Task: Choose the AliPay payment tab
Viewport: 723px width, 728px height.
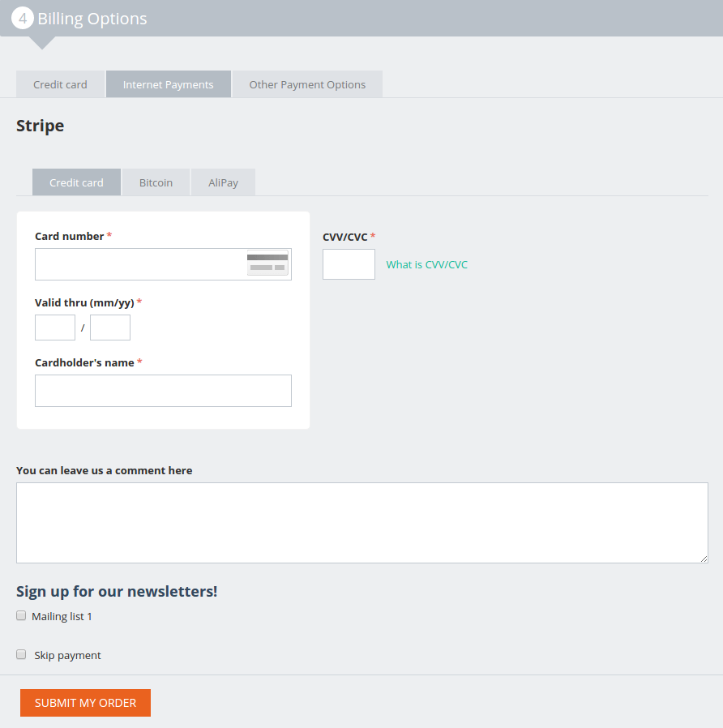Action: 223,182
